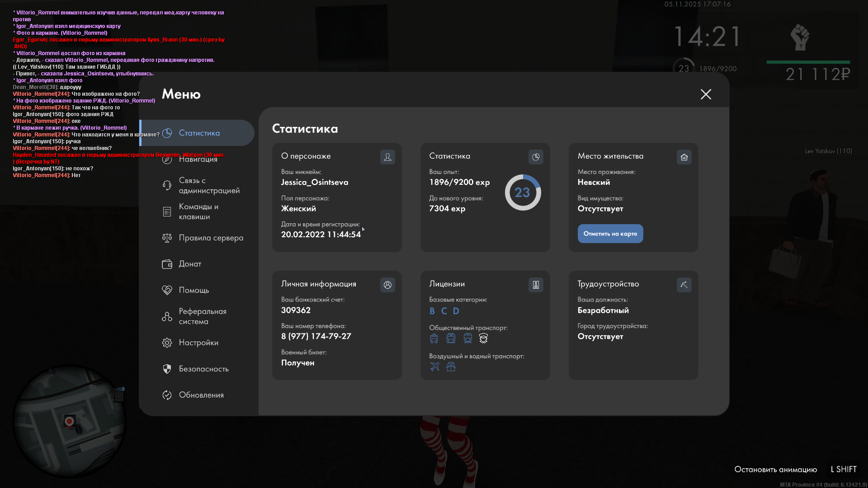Click the level 23 circular progress ring

(523, 192)
